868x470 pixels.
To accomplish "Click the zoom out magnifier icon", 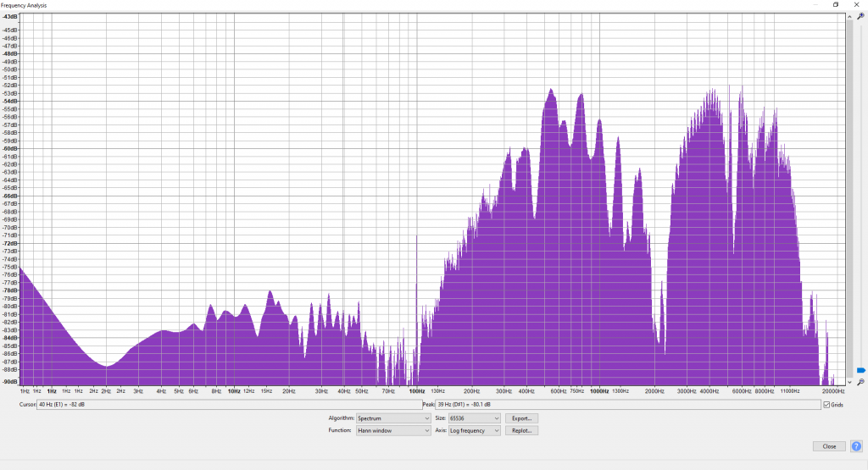I will (860, 383).
